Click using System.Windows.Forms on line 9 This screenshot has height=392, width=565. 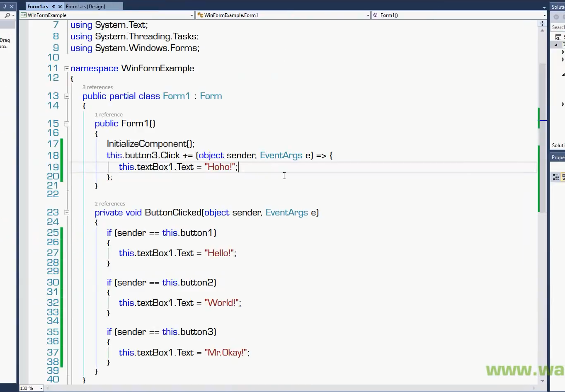click(x=135, y=48)
